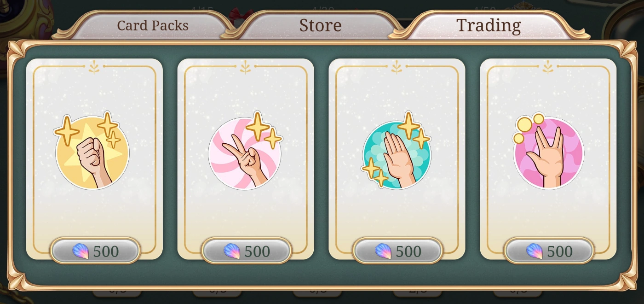Click shell currency icon on first card
644x304 pixels.
tap(80, 251)
